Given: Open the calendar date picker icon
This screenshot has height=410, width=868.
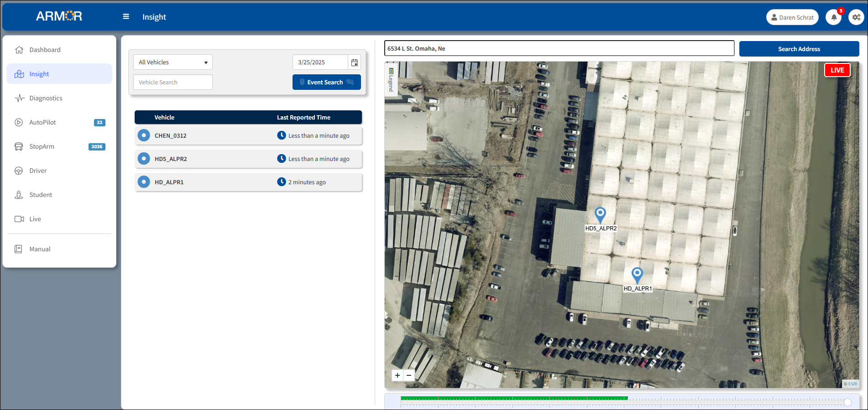Looking at the screenshot, I should click(355, 62).
